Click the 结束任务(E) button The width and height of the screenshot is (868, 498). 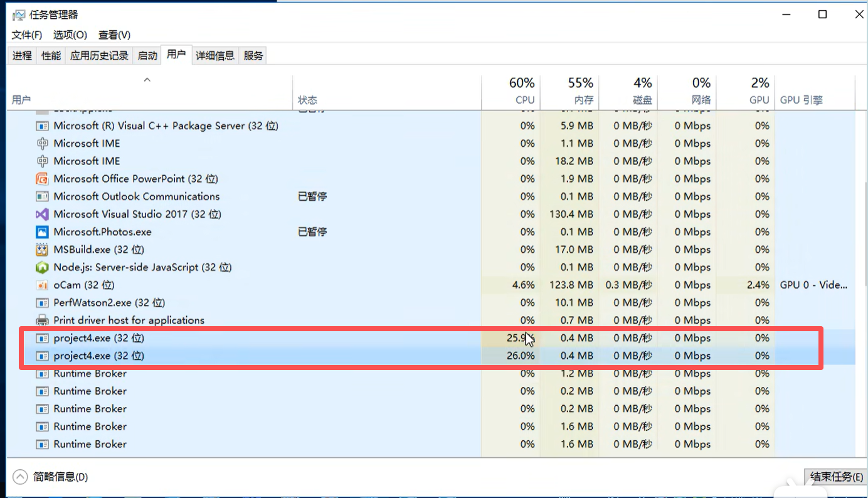click(x=835, y=477)
